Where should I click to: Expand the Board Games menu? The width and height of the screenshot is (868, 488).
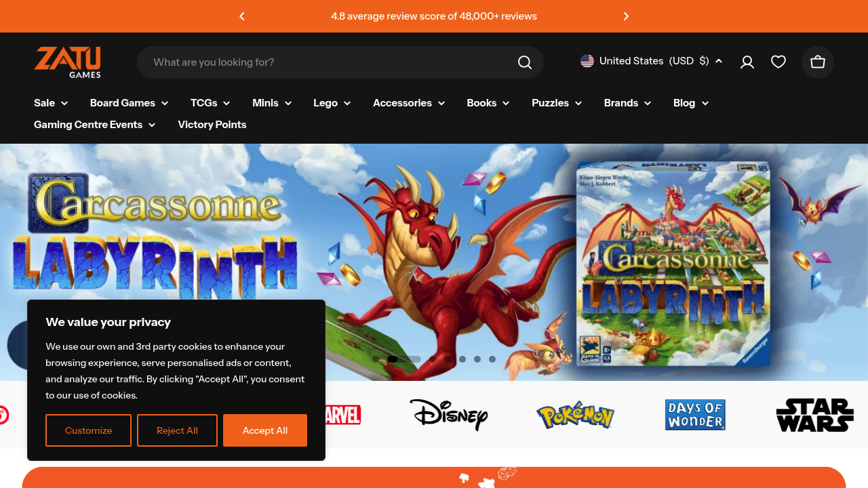(129, 103)
